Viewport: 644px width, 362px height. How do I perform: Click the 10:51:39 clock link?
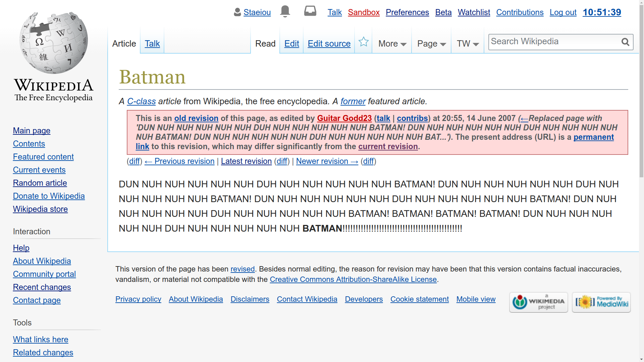coord(602,12)
